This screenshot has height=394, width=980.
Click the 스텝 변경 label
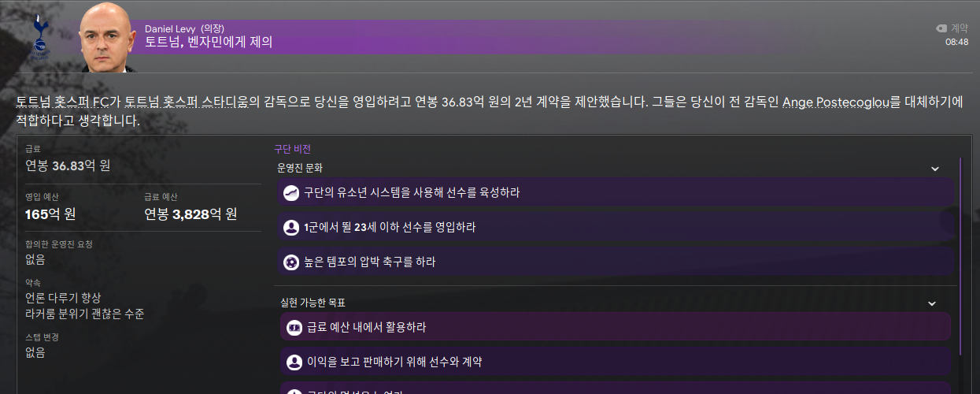click(x=42, y=337)
